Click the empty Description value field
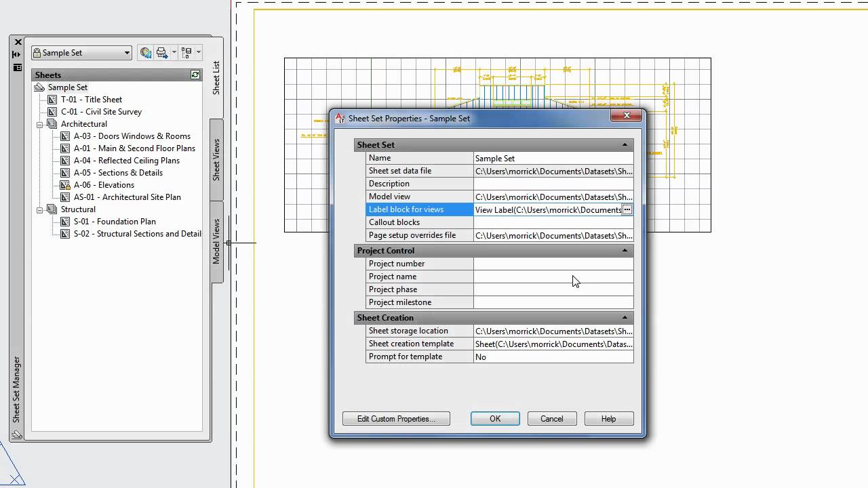Screen dimensions: 868x488 553,184
